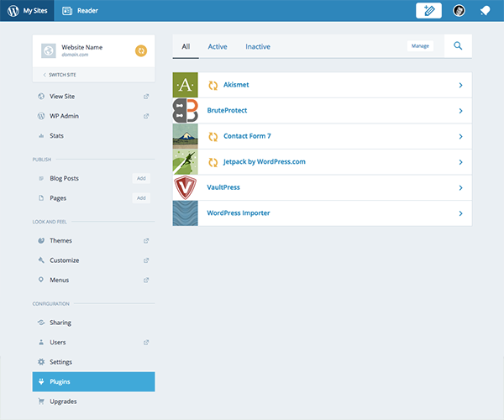The image size is (504, 420).
Task: Switch to the Active plugins tab
Action: tap(218, 47)
